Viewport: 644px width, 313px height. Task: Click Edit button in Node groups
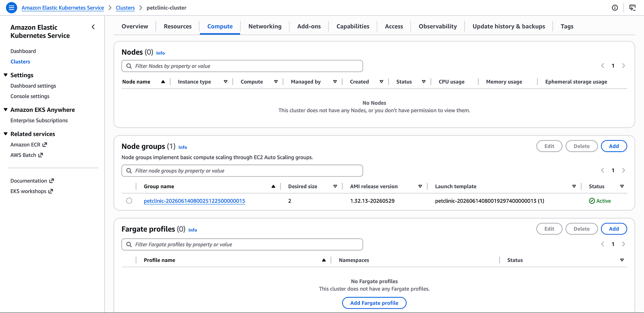549,146
